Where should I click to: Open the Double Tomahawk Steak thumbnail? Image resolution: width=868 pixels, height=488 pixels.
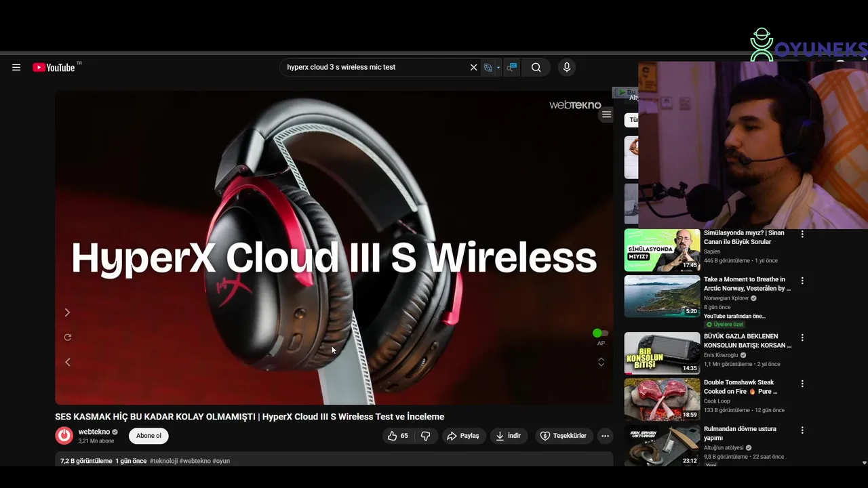pos(662,399)
